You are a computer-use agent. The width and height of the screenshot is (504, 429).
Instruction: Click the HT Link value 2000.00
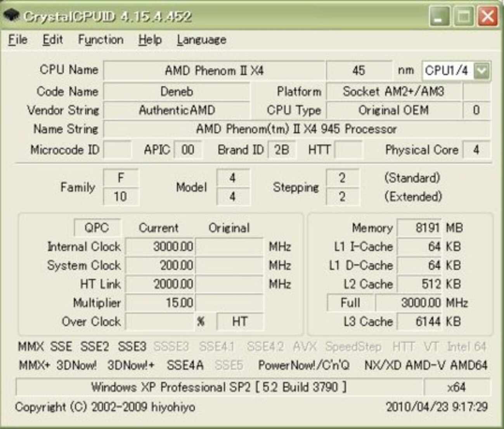coord(160,284)
